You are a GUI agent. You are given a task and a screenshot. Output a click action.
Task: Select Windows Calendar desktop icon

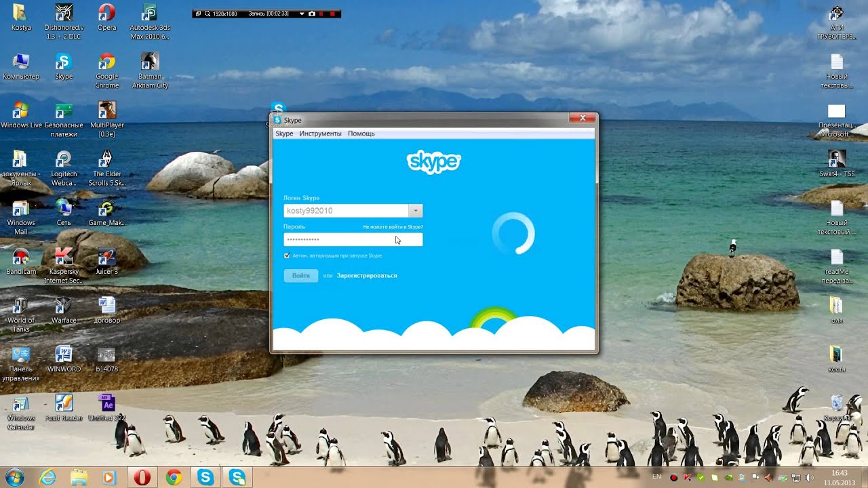pyautogui.click(x=21, y=412)
